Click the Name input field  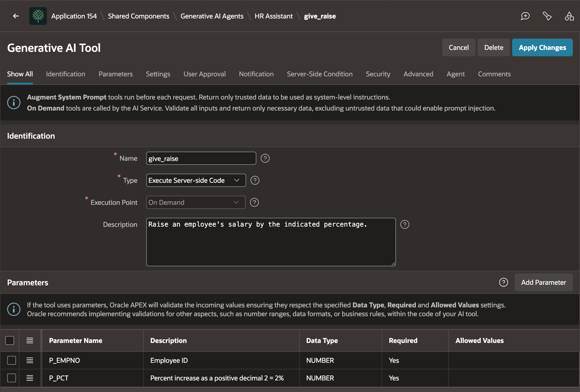(201, 158)
